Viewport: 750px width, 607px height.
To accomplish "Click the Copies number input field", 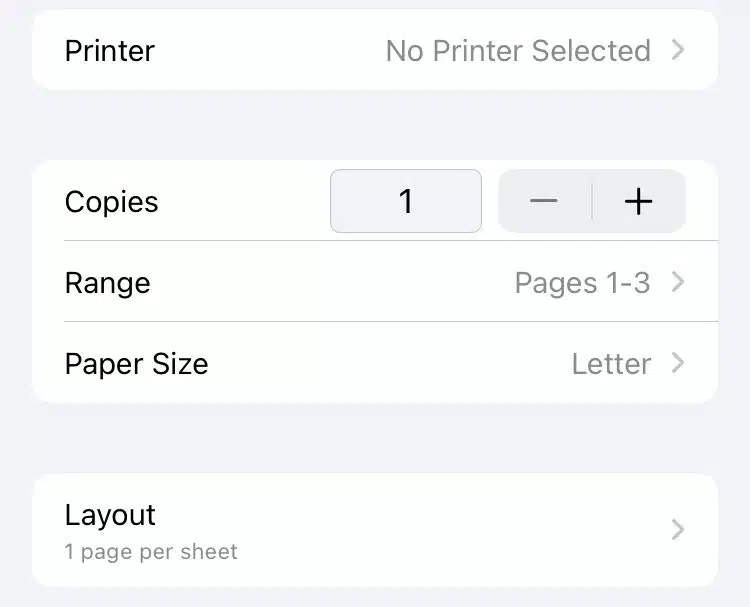I will tap(406, 201).
